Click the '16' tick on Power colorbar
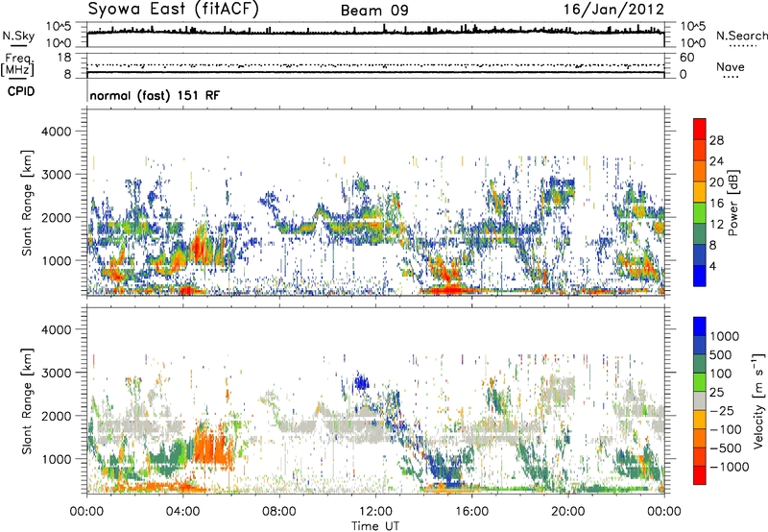Image resolution: width=768 pixels, height=532 pixels. click(x=716, y=204)
